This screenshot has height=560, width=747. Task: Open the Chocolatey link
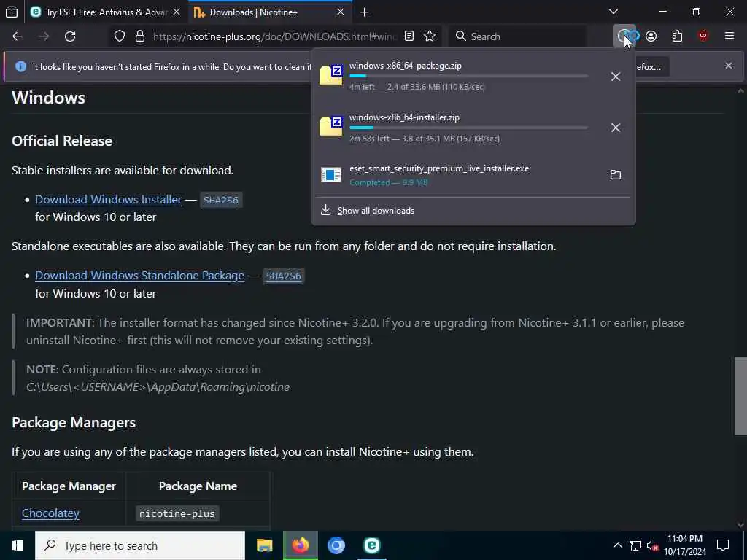(50, 513)
